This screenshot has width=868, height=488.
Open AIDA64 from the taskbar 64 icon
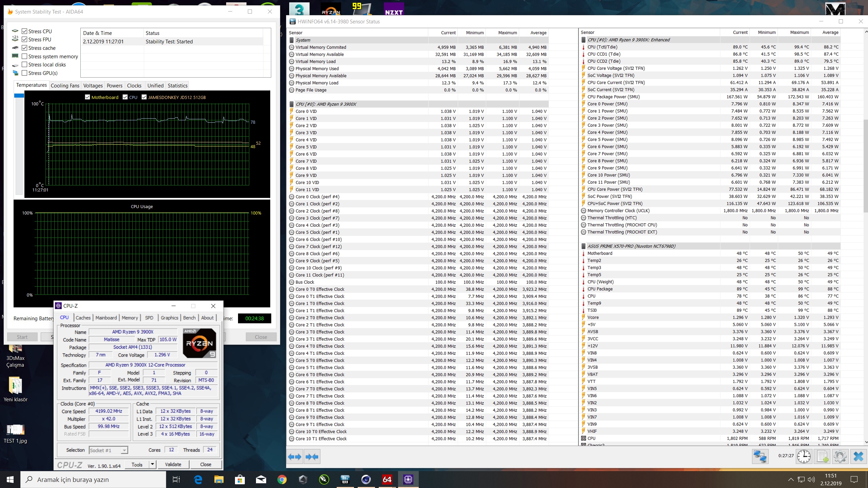point(387,480)
